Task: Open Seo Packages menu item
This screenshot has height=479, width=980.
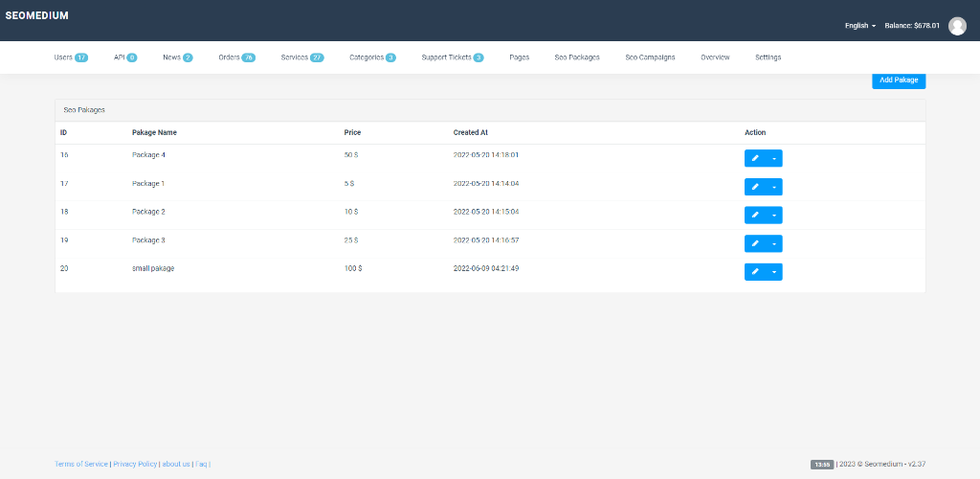Action: click(x=577, y=57)
